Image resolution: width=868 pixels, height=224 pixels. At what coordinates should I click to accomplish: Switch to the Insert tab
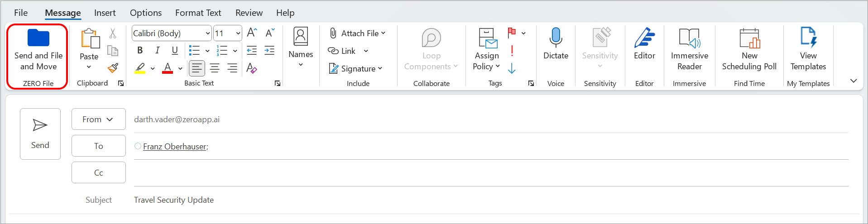[105, 13]
